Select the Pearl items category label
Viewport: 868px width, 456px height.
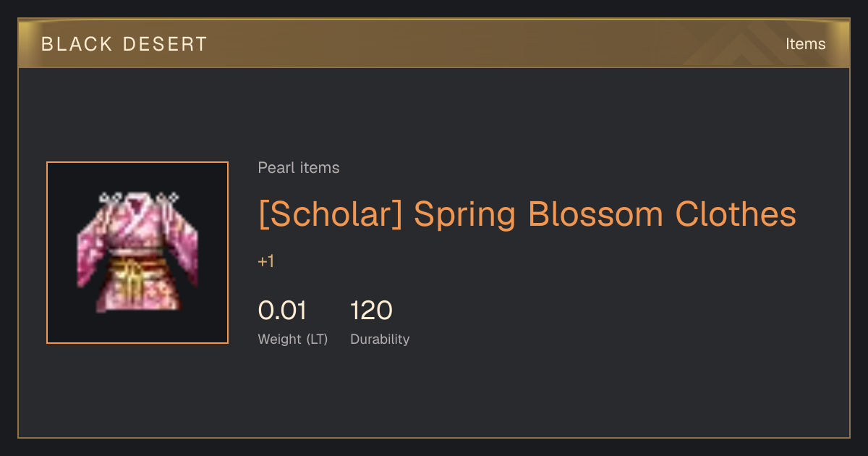299,168
